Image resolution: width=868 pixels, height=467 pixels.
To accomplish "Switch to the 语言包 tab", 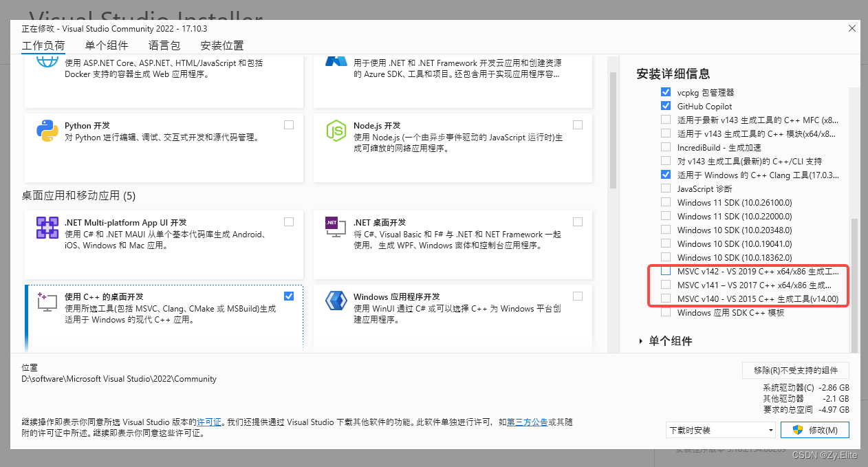I will pyautogui.click(x=164, y=46).
